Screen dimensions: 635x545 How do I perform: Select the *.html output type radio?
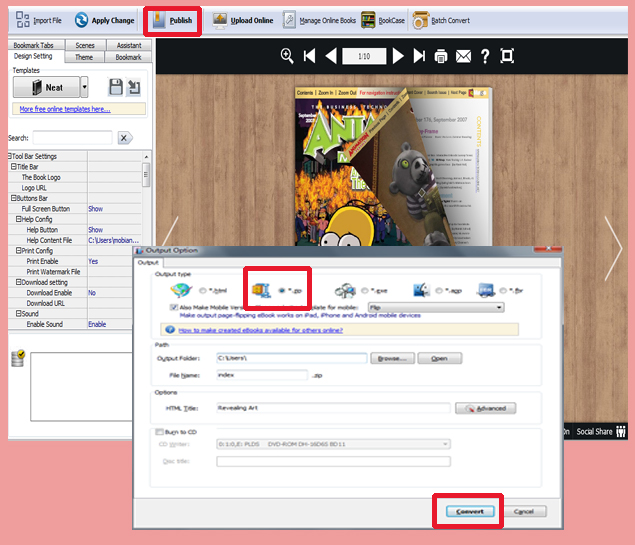(202, 290)
